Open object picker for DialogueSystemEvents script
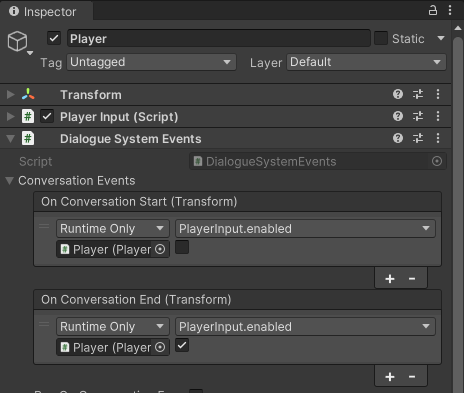464x393 pixels. (x=437, y=161)
